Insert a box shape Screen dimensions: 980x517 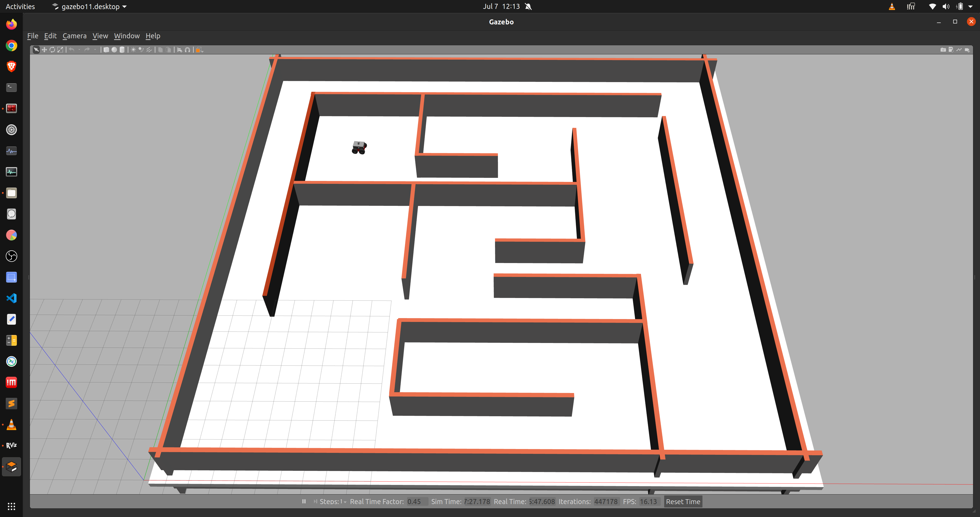click(106, 50)
